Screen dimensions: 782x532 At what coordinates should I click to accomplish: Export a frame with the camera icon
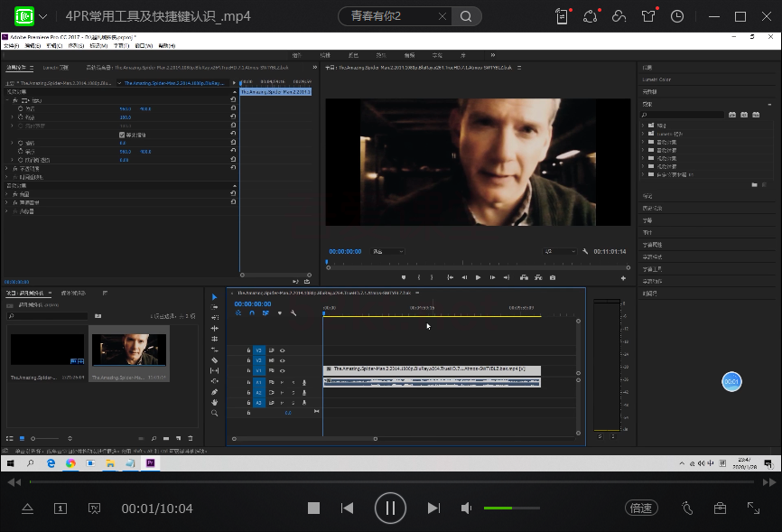553,277
